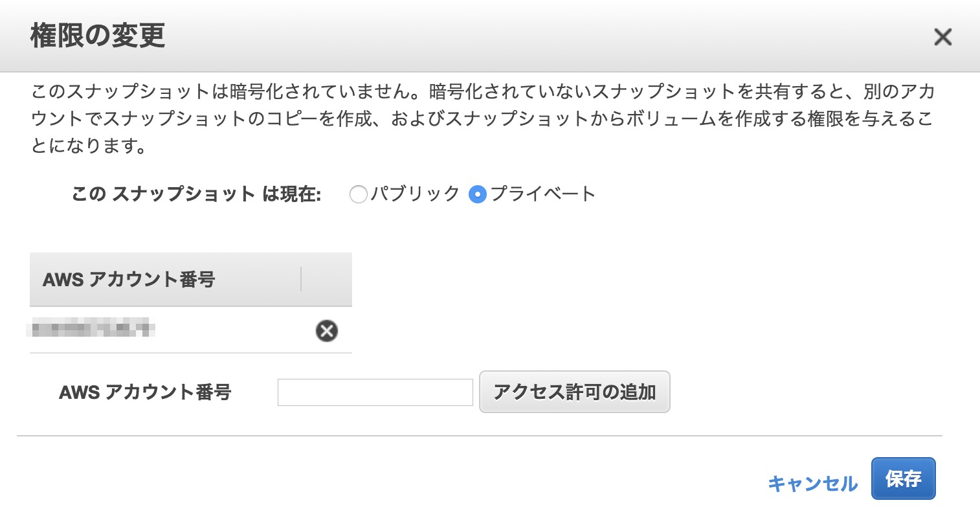The image size is (980, 518).
Task: Click the パブリック label text
Action: click(x=413, y=194)
